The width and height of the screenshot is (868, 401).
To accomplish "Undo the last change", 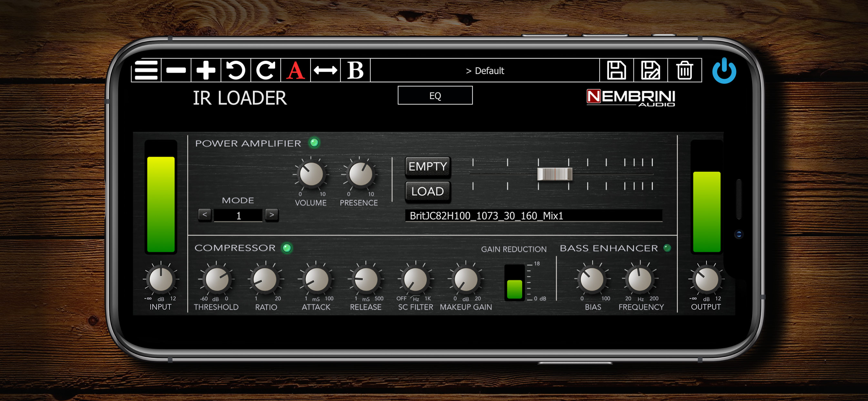I will click(235, 70).
